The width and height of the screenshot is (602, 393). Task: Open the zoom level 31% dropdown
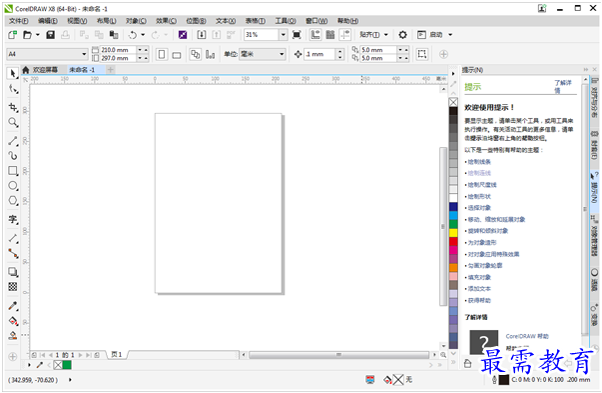tap(283, 35)
